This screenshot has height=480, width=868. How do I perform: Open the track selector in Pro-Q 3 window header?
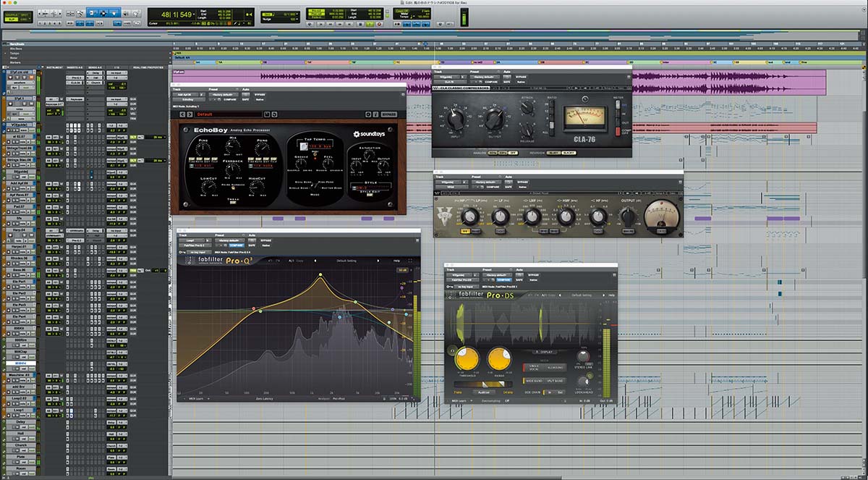(x=192, y=240)
